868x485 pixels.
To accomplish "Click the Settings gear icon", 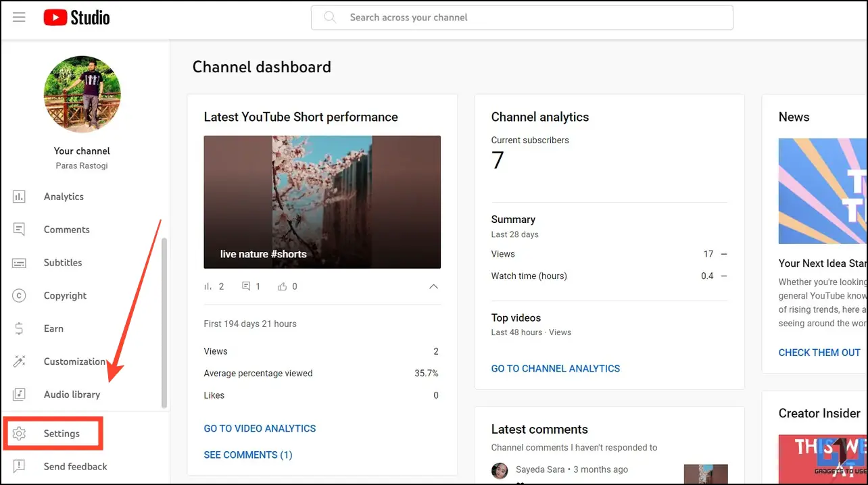I will [19, 434].
